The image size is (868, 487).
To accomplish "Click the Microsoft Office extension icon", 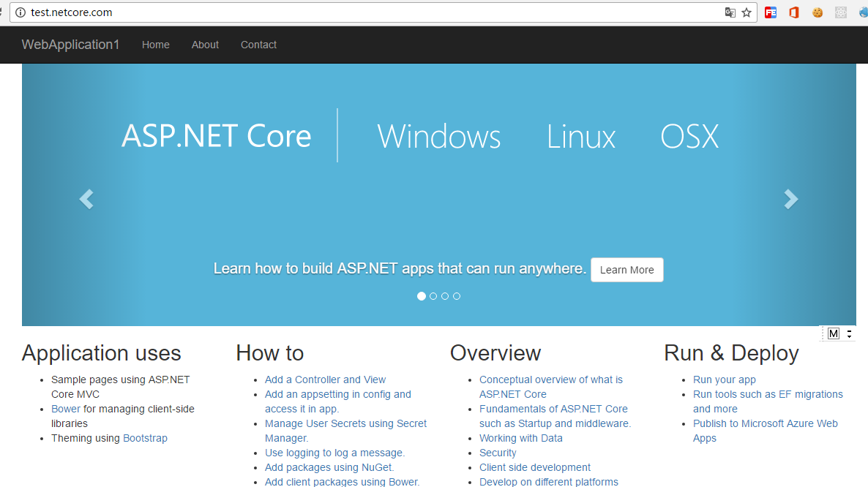I will 794,12.
